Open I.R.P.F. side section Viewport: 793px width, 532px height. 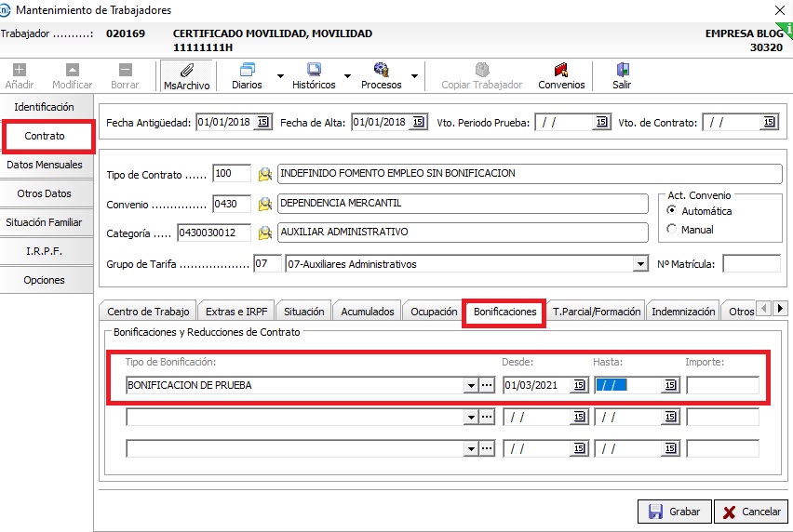pyautogui.click(x=45, y=251)
